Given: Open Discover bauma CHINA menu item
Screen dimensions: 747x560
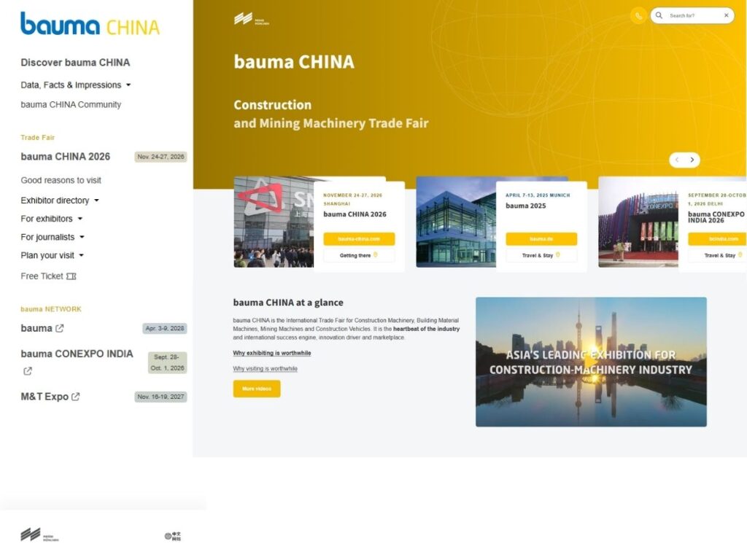Looking at the screenshot, I should (x=75, y=63).
